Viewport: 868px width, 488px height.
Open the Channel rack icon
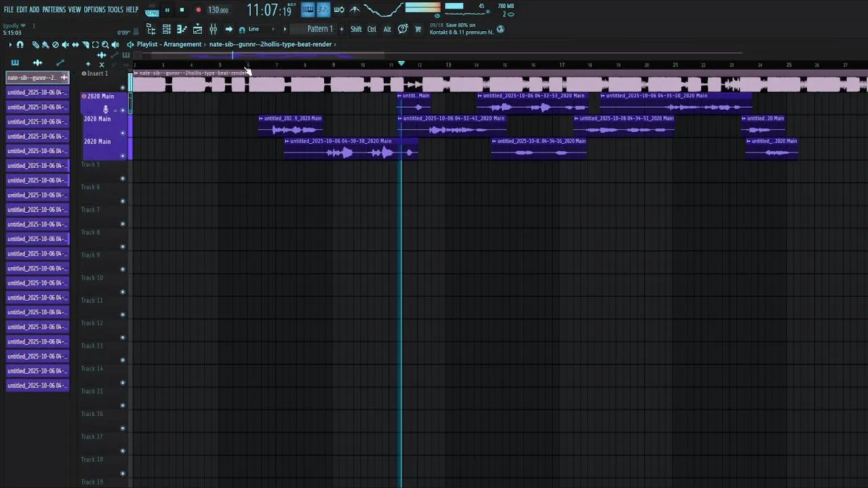coord(166,29)
